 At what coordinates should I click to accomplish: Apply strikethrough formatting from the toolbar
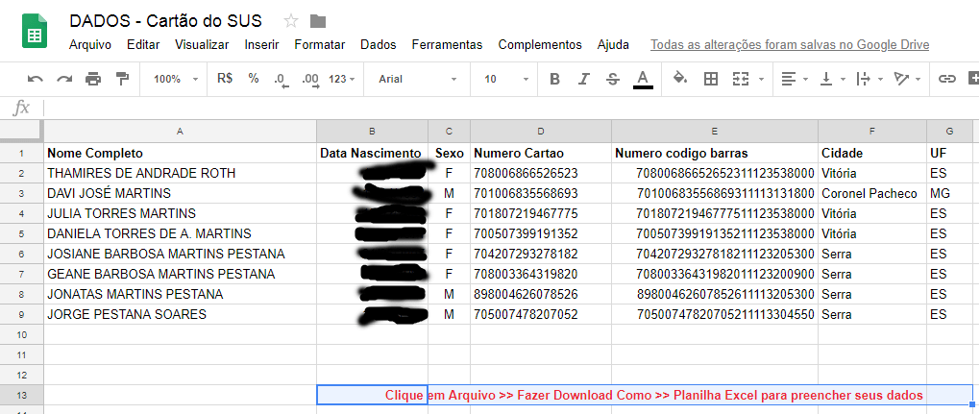[x=613, y=79]
